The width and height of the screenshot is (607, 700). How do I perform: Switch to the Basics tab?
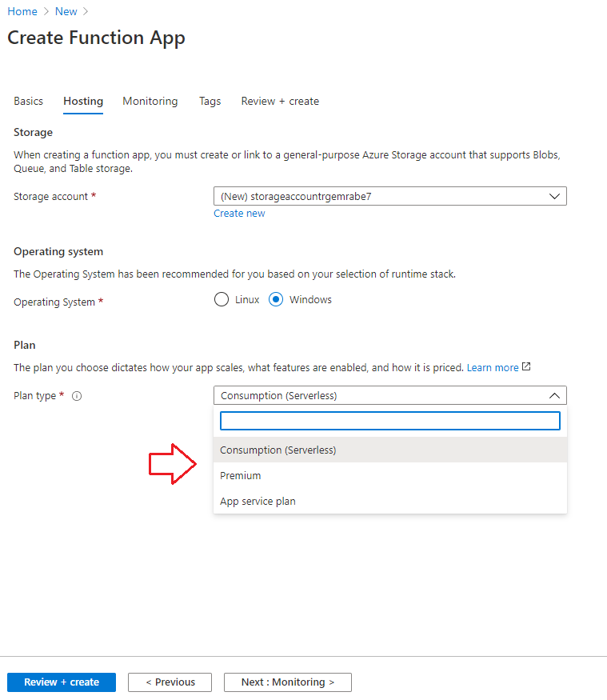pyautogui.click(x=28, y=102)
